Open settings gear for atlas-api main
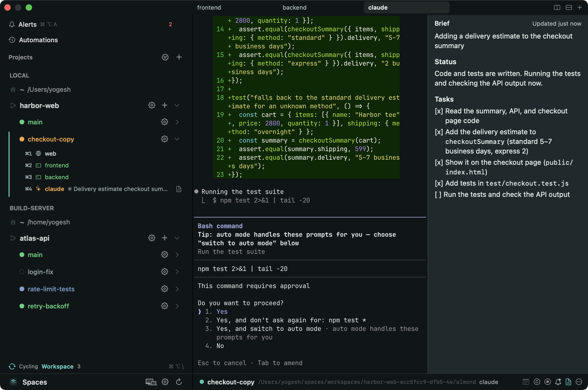The height and width of the screenshot is (390, 588). pyautogui.click(x=165, y=255)
